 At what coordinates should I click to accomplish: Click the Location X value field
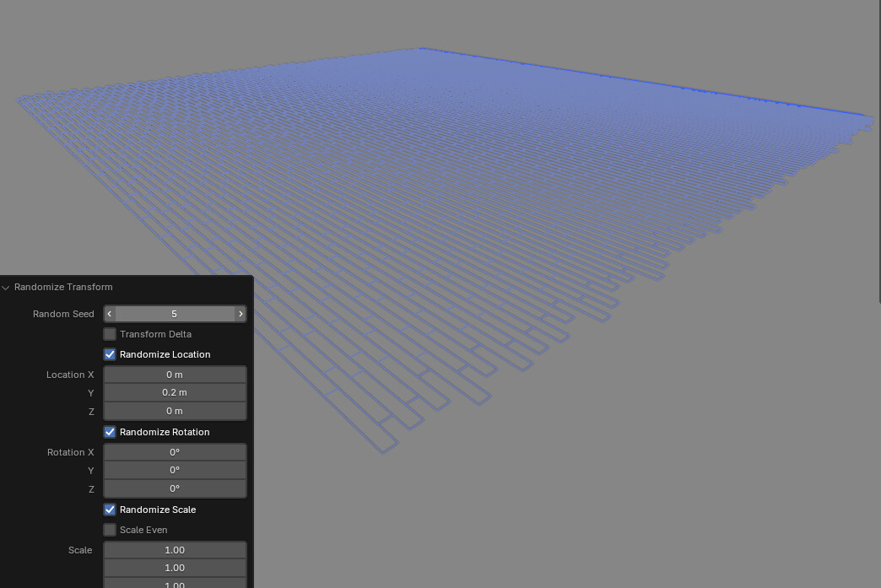pos(175,375)
